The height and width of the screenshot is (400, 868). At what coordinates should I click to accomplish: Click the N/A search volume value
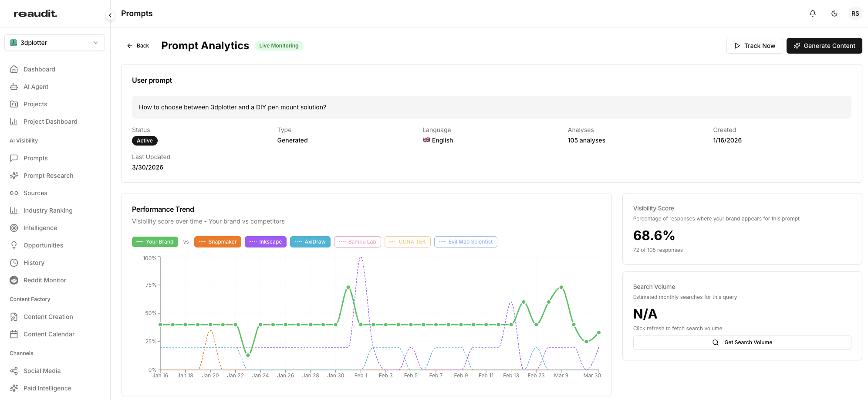coord(645,314)
